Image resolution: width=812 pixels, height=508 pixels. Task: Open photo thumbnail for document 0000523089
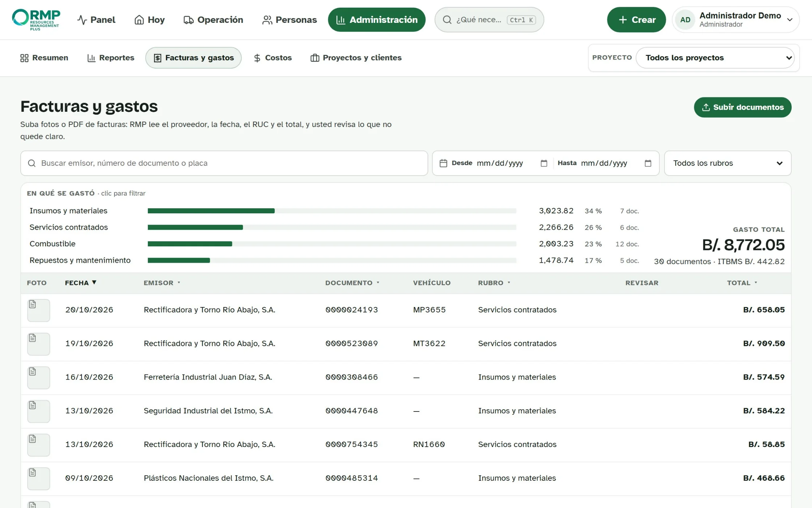pos(38,344)
